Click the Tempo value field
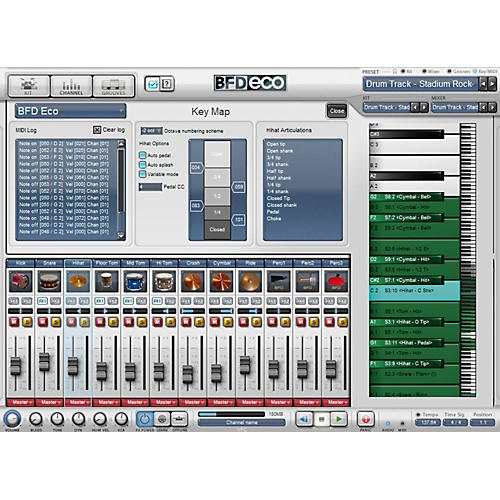The width and height of the screenshot is (500, 500). (x=428, y=422)
